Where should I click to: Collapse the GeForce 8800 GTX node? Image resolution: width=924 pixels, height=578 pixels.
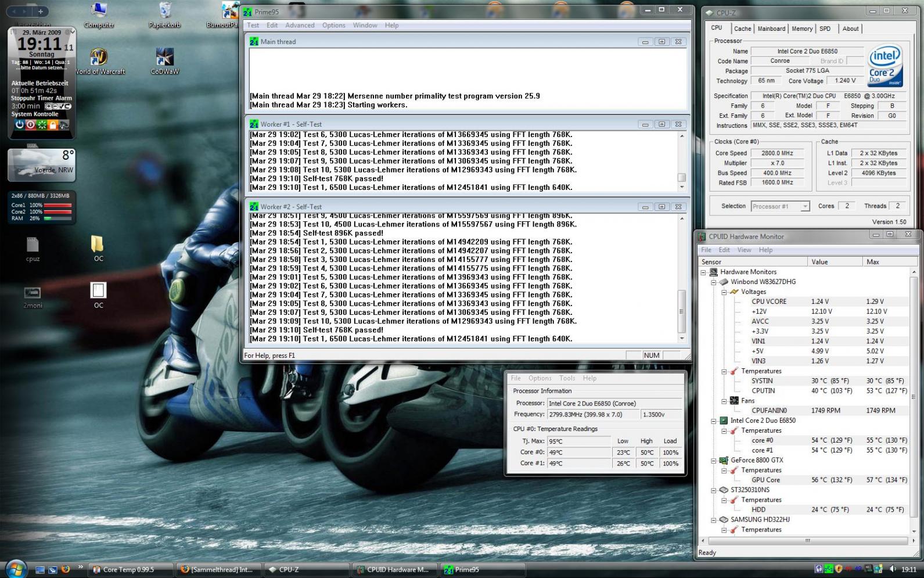(714, 460)
